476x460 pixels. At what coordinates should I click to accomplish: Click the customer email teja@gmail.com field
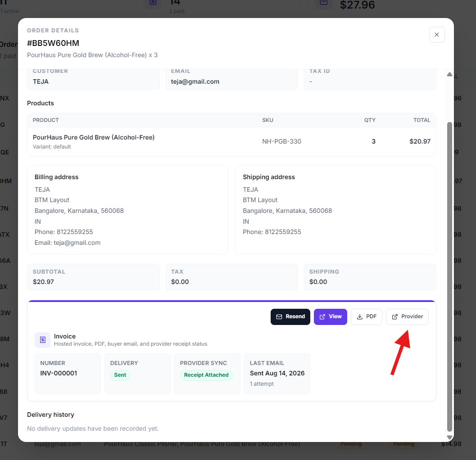point(231,79)
